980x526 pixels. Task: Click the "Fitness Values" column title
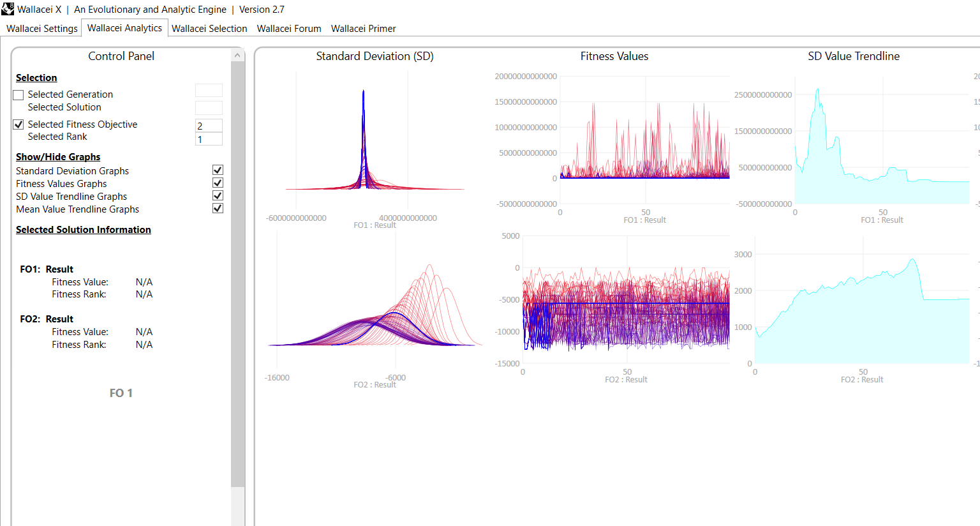tap(614, 56)
